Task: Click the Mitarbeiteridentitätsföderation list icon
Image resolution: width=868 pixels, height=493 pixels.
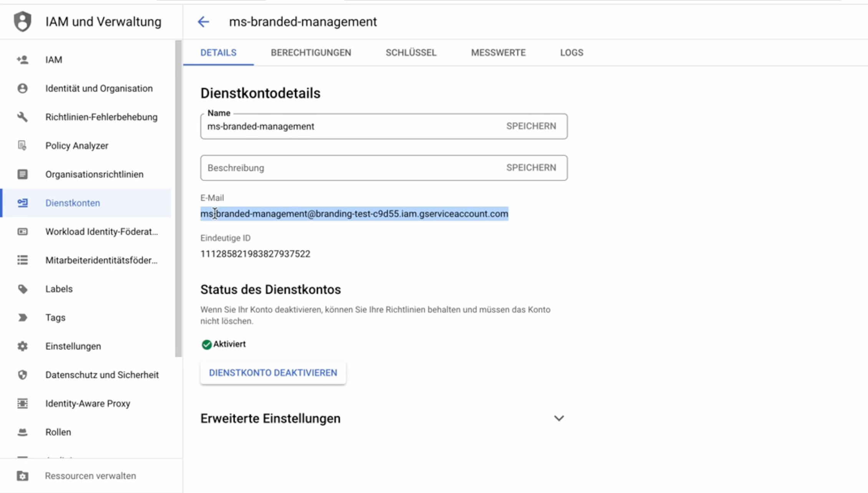Action: click(x=22, y=260)
